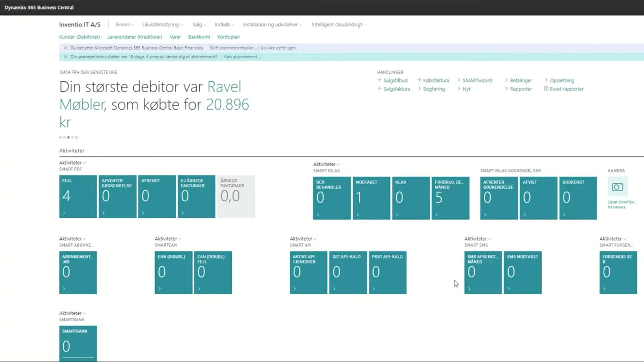Click Dynamics 365 Business Central title
The width and height of the screenshot is (644, 362).
tap(39, 7)
